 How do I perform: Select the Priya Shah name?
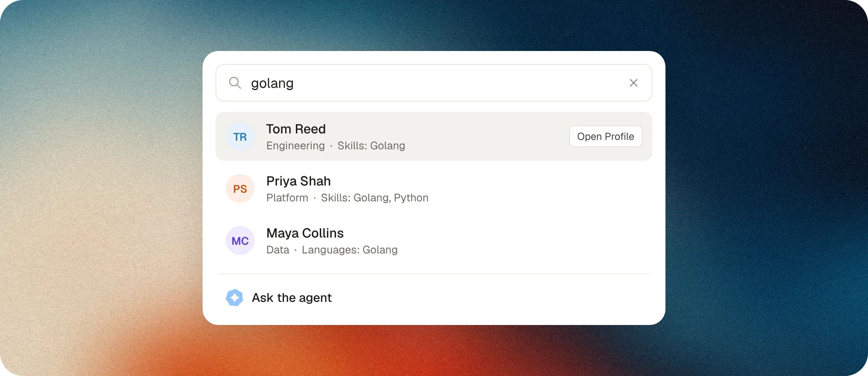298,181
